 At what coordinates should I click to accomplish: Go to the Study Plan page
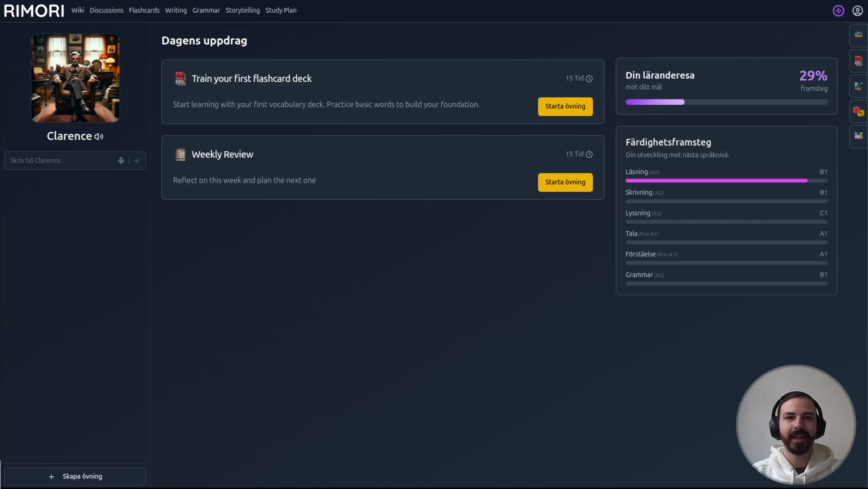(x=281, y=10)
